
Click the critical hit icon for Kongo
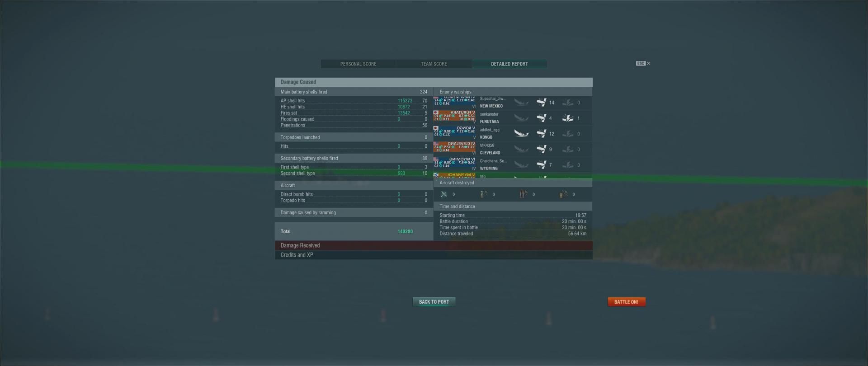[x=568, y=134]
